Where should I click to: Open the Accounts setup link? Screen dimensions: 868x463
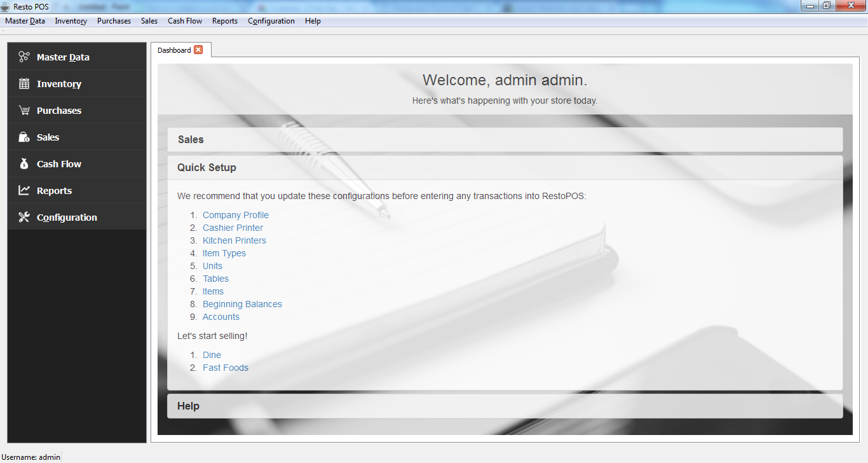pos(221,317)
